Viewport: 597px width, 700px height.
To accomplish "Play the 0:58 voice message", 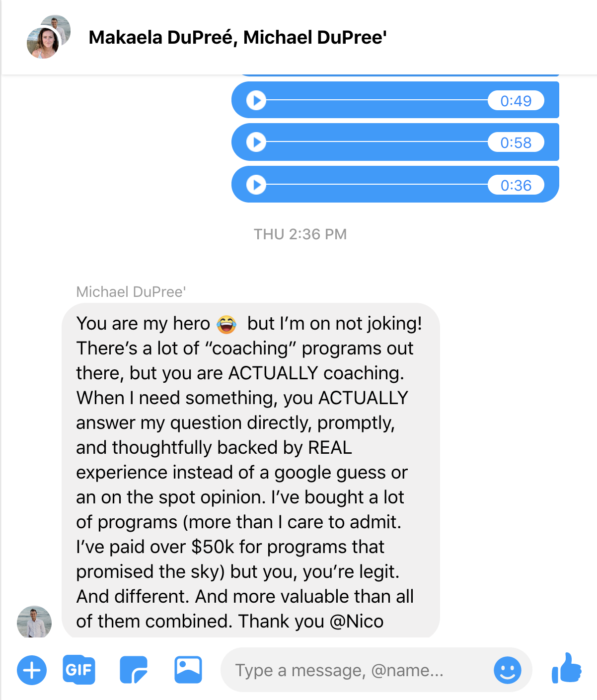I will pyautogui.click(x=256, y=142).
